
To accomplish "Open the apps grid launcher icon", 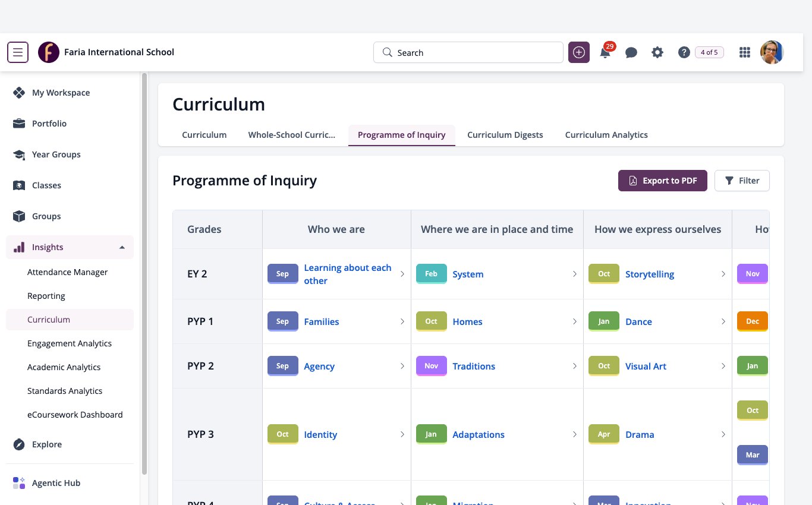I will [x=744, y=52].
